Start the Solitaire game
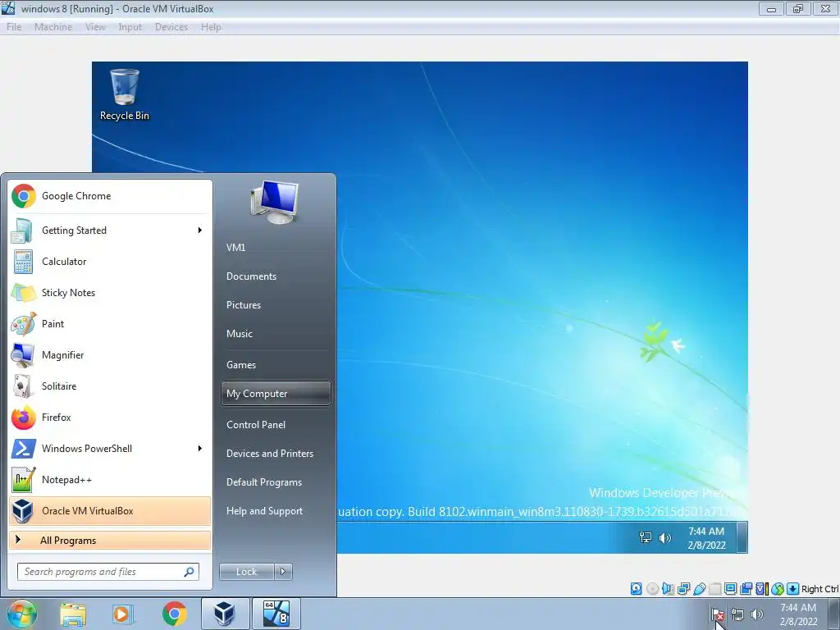Image resolution: width=840 pixels, height=630 pixels. click(110, 386)
